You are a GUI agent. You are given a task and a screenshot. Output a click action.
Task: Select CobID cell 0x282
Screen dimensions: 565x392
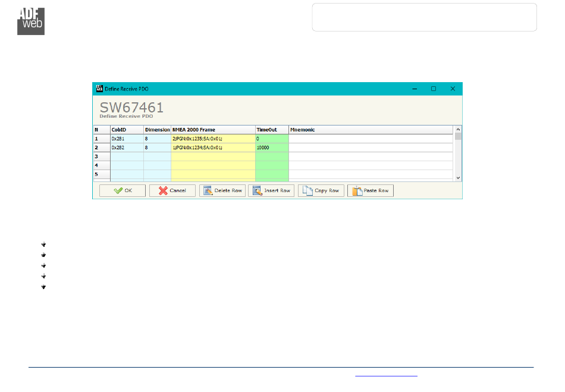pyautogui.click(x=127, y=148)
